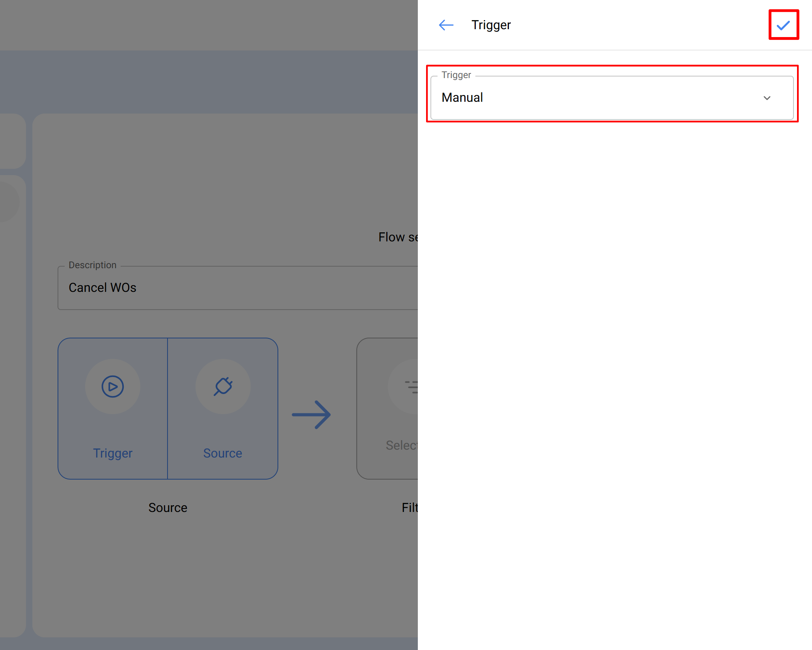812x650 pixels.
Task: Click the Source plug icon
Action: (223, 387)
